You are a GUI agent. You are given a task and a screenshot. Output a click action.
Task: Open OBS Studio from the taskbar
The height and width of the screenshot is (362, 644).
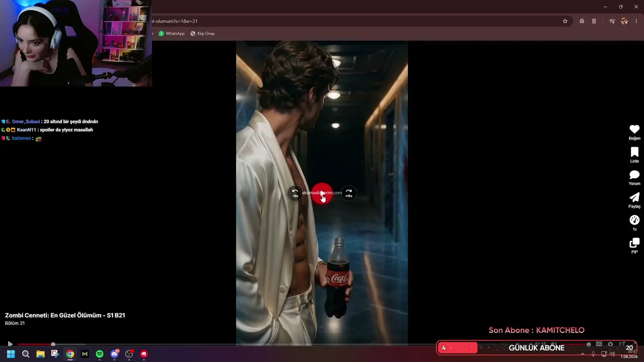(x=129, y=354)
